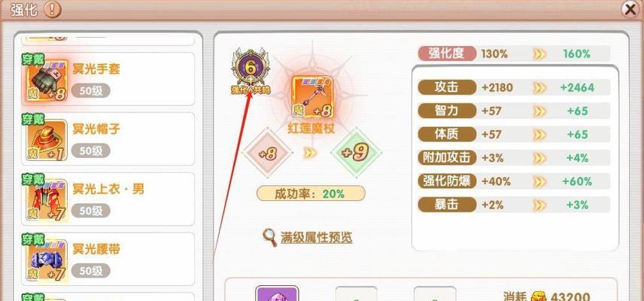Open the 强化共鸣 level 6 badge
The image size is (644, 301).
251,71
